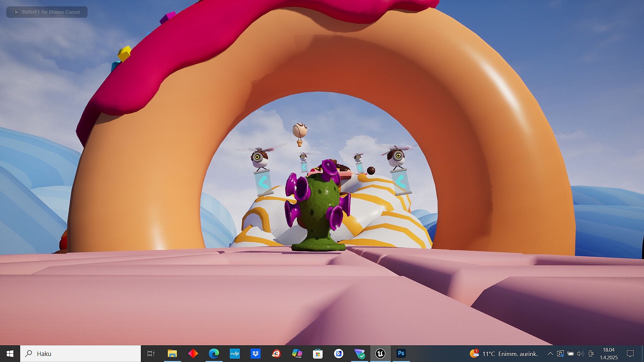Open File Explorer from the taskbar

pyautogui.click(x=172, y=354)
